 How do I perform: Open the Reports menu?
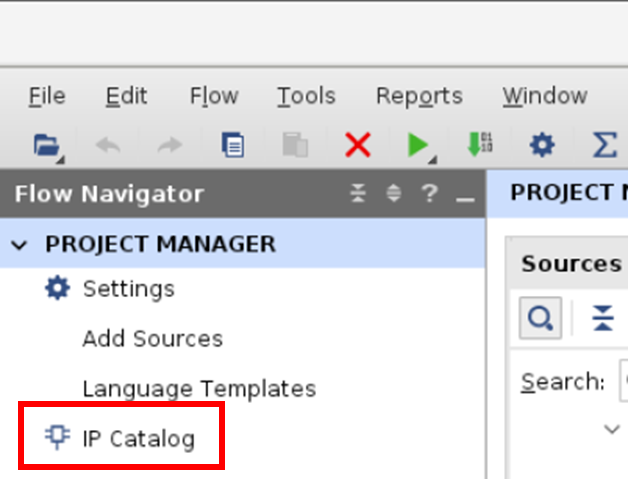click(x=419, y=96)
